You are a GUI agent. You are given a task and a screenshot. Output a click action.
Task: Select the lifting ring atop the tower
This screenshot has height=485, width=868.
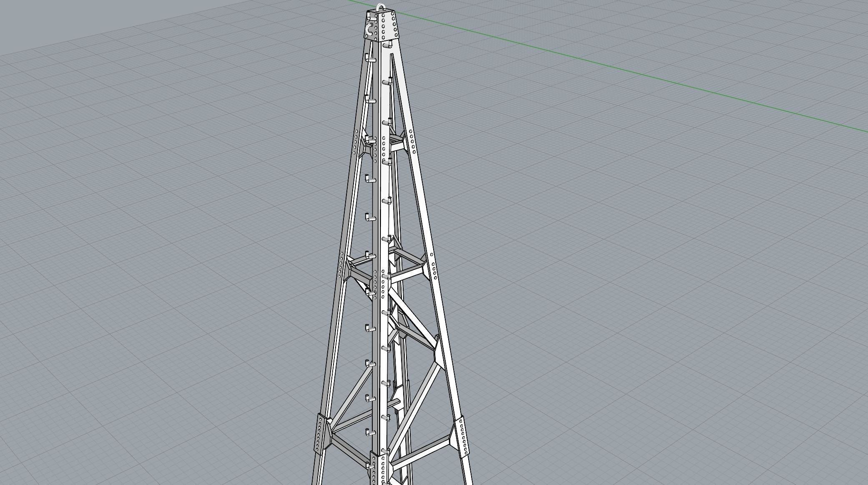point(381,7)
